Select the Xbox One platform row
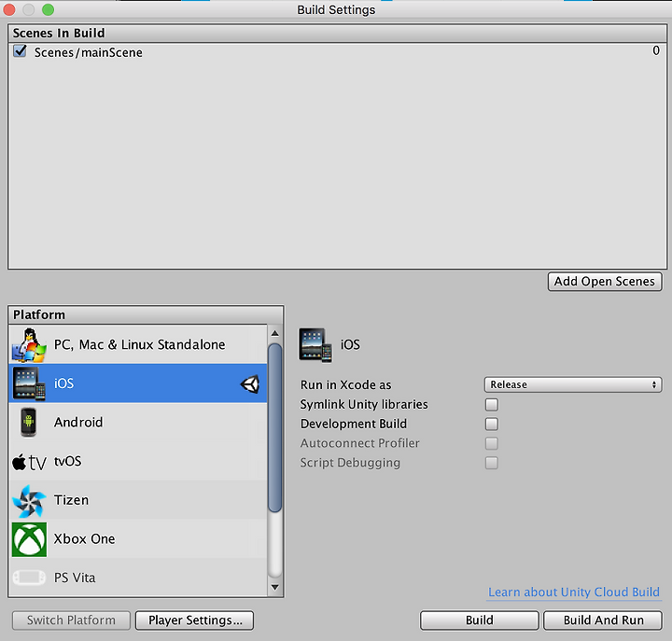Image resolution: width=672 pixels, height=641 pixels. point(137,538)
